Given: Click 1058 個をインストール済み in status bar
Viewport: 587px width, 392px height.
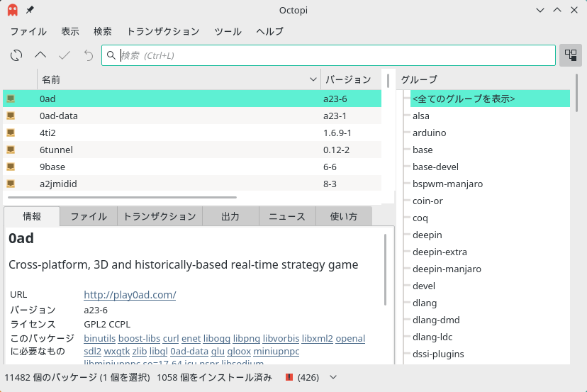Looking at the screenshot, I should (x=214, y=377).
